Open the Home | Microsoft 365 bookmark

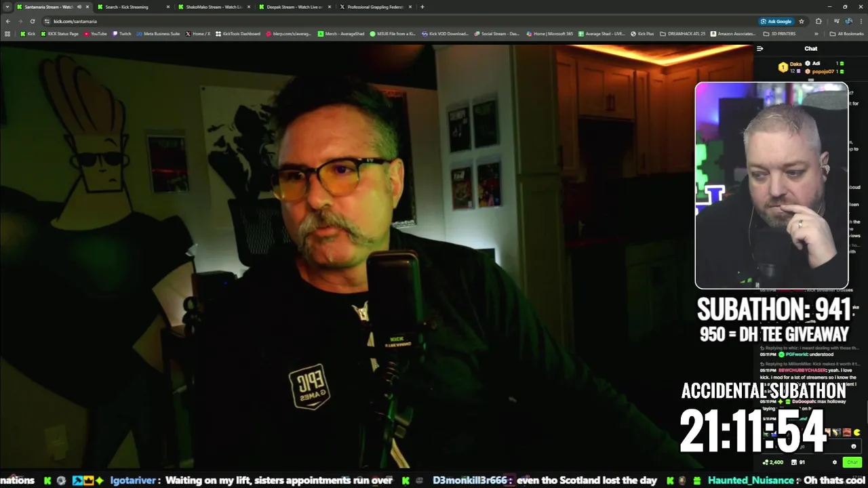click(550, 33)
